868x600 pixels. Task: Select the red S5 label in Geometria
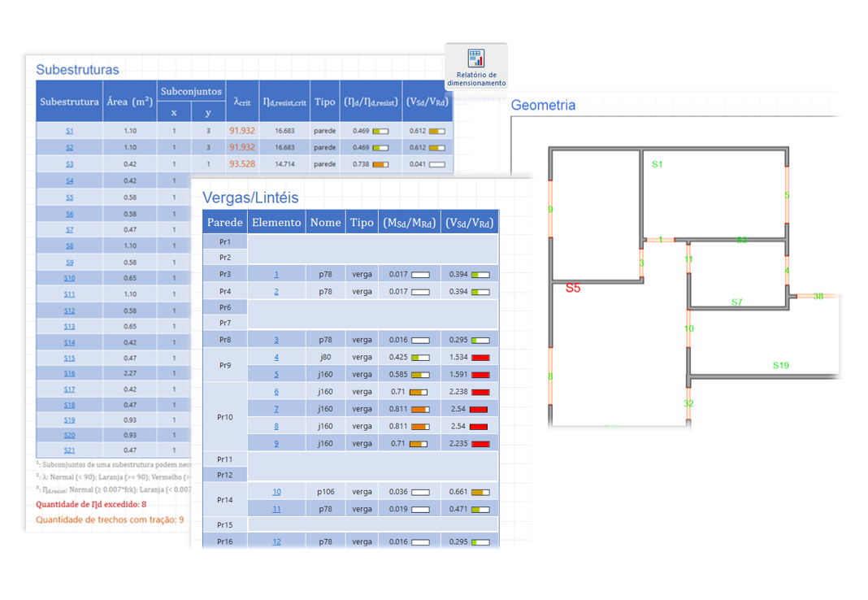tap(573, 288)
